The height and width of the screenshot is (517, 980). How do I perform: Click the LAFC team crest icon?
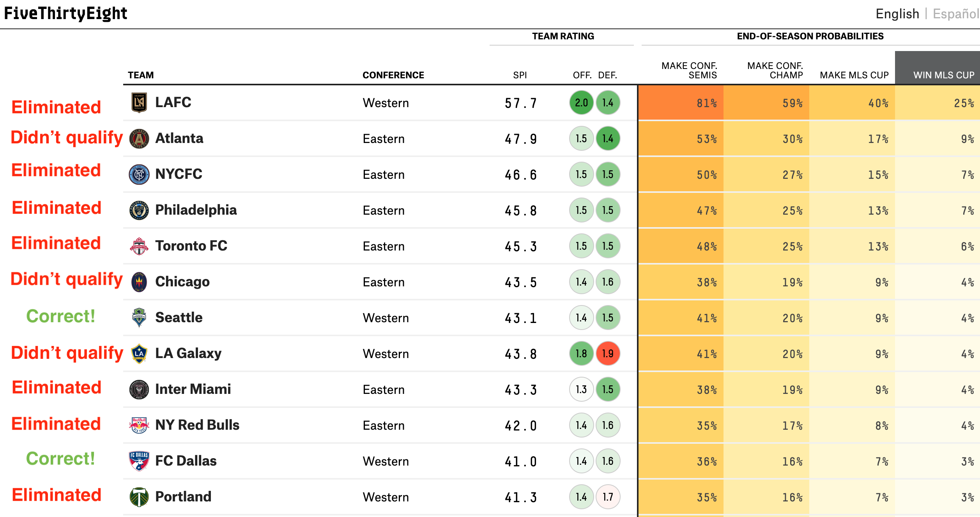(x=139, y=103)
